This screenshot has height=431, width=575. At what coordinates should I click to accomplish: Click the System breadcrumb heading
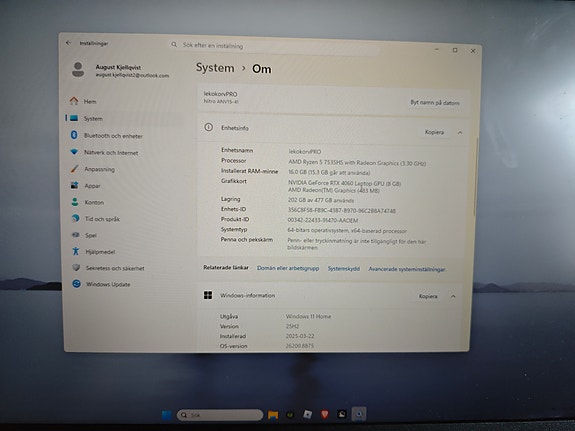coord(215,68)
